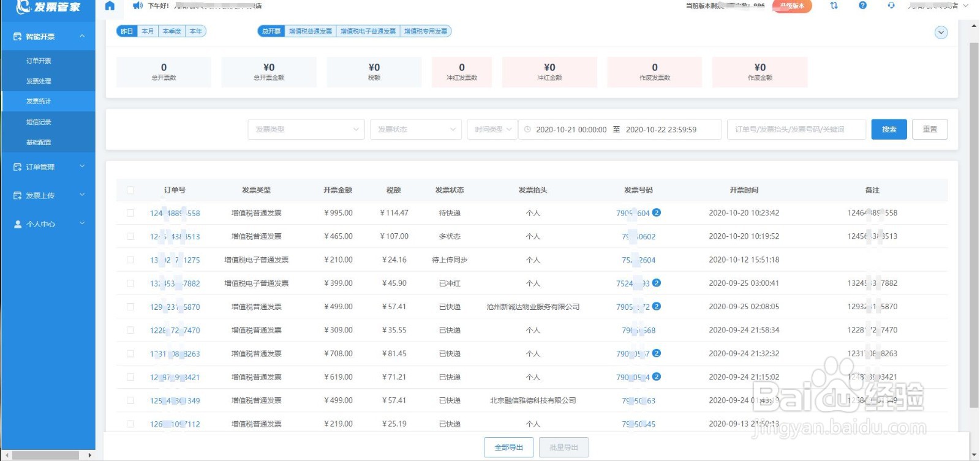Open the order number link ending 5870

[x=175, y=307]
